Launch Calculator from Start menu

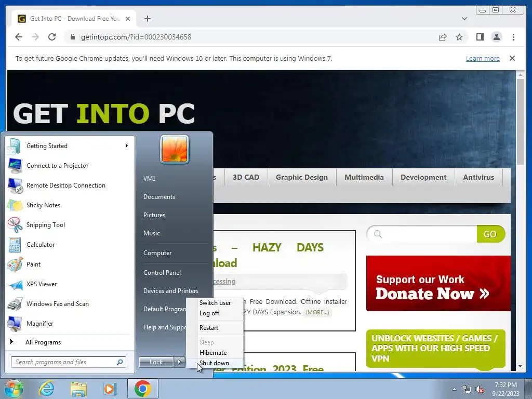click(70, 244)
